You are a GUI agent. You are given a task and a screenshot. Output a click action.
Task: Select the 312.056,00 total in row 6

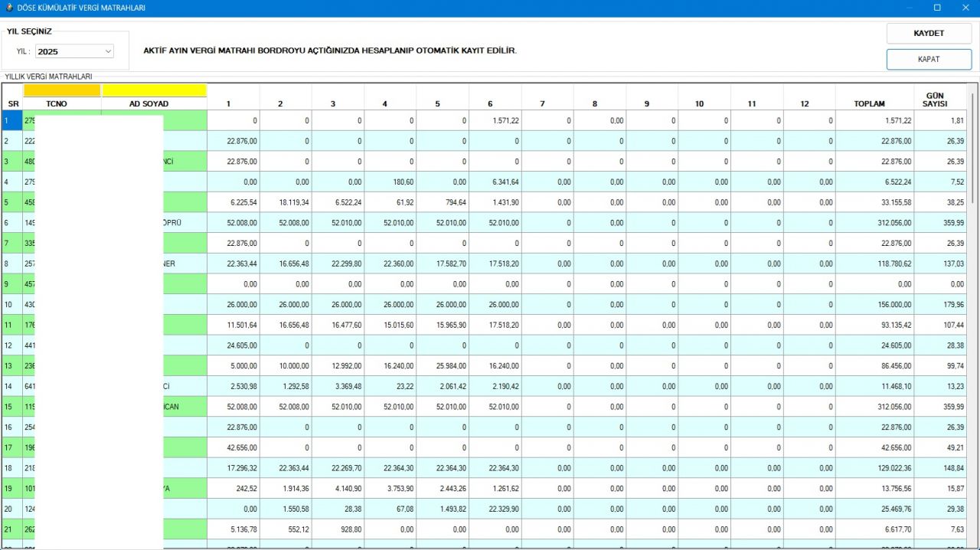(874, 223)
